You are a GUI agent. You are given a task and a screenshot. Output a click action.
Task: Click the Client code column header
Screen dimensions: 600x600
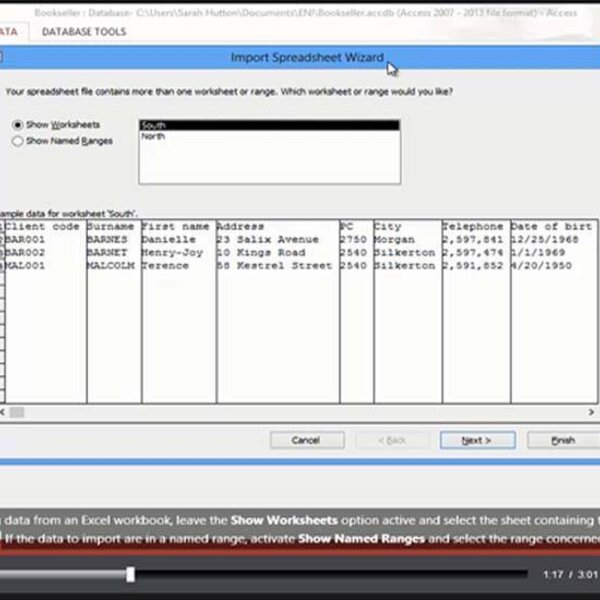tap(43, 227)
